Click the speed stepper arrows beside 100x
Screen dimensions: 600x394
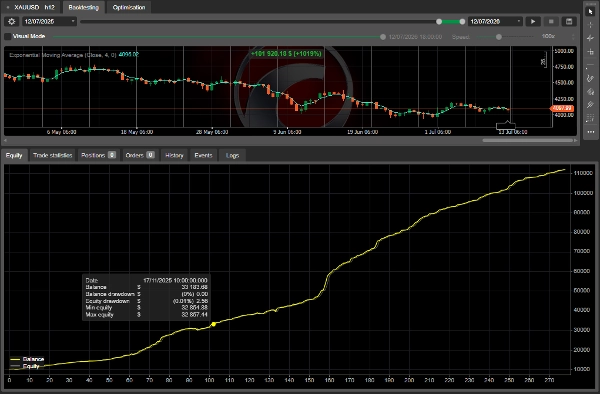pyautogui.click(x=573, y=37)
